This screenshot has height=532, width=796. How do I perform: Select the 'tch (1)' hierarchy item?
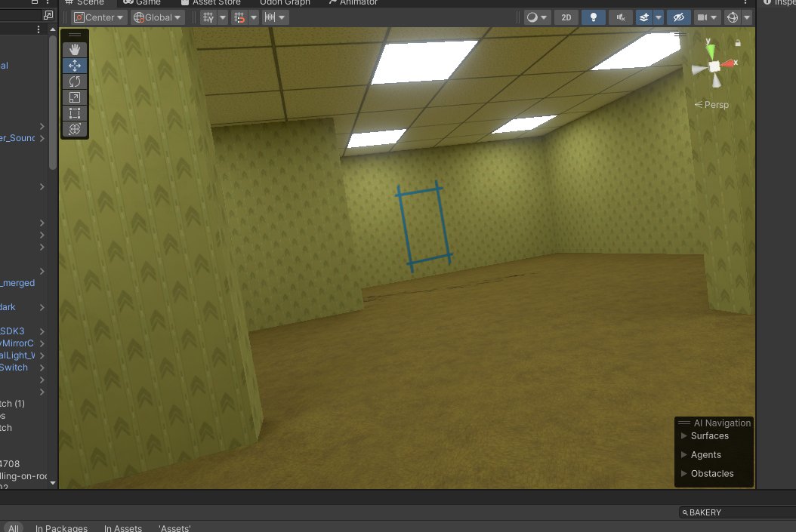tap(12, 404)
